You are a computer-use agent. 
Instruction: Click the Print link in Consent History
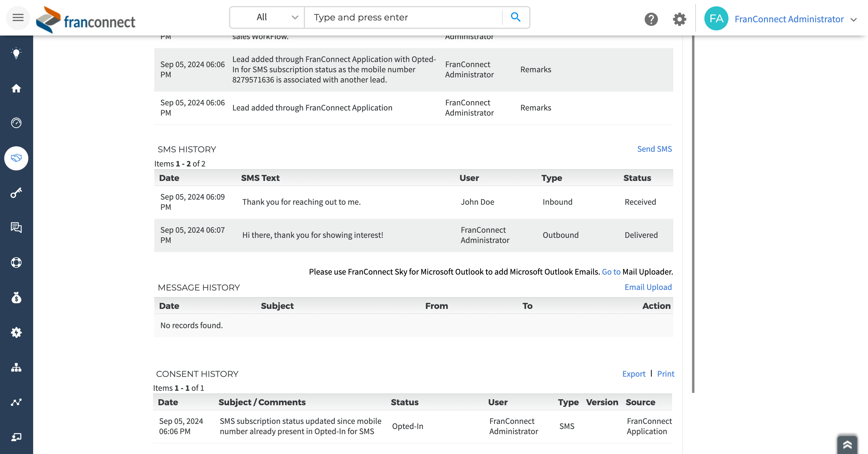click(665, 374)
